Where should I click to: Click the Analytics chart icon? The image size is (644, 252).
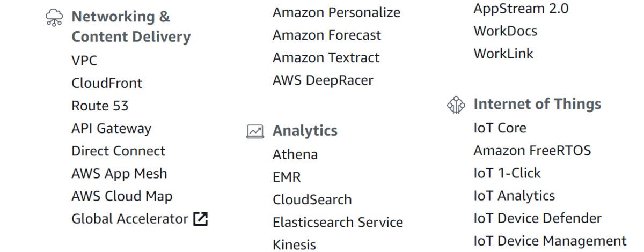pos(255,131)
